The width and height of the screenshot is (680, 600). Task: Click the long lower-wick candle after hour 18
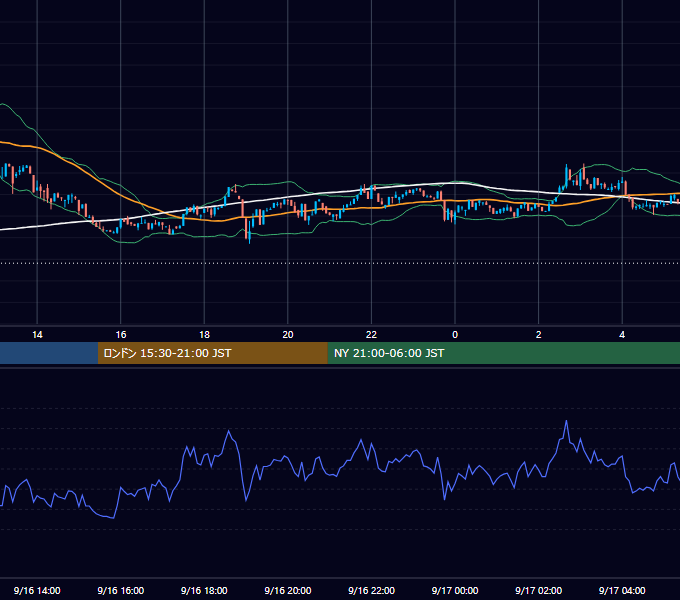(250, 231)
